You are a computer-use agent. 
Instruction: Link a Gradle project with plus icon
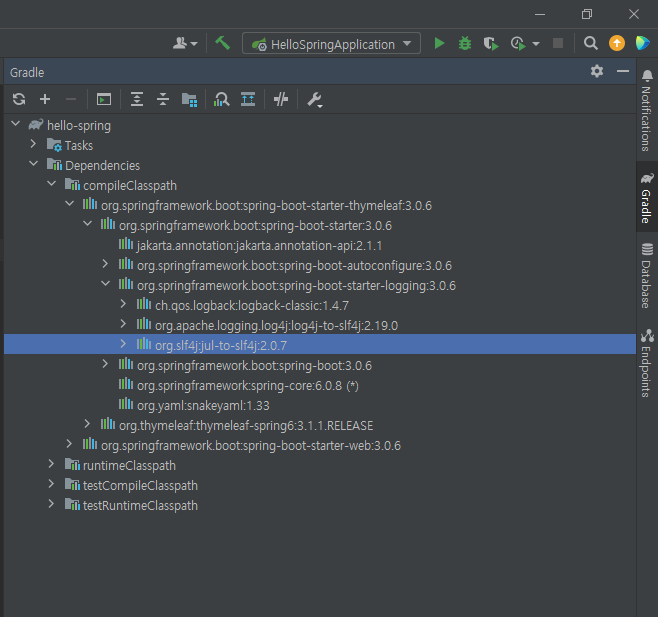(x=45, y=99)
